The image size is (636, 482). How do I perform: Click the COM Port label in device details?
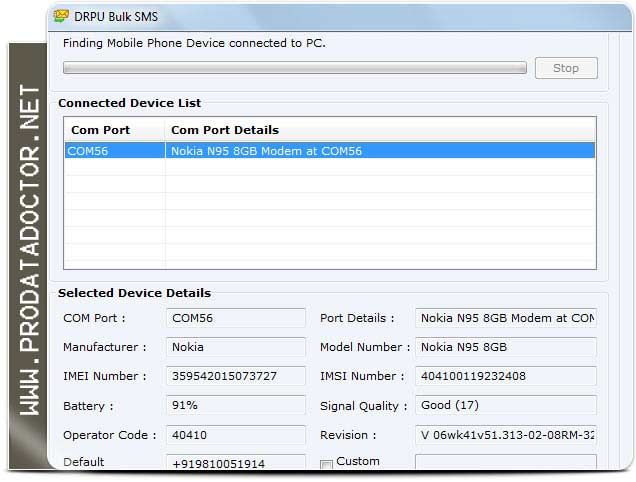94,318
